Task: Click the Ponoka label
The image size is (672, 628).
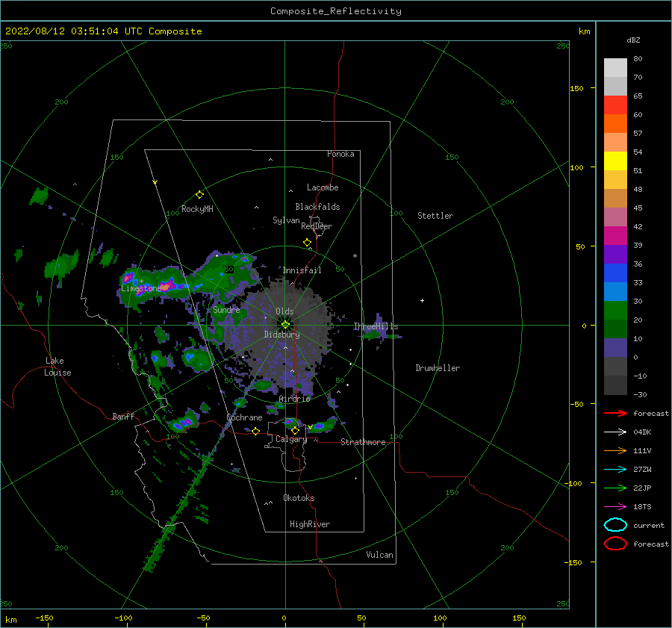Action: click(x=340, y=154)
